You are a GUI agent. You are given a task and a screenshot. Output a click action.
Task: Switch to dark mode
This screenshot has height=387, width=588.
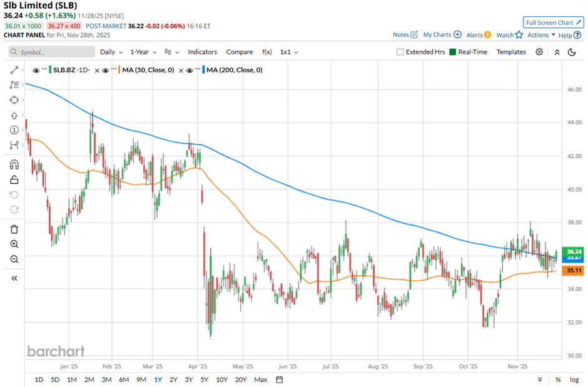(x=572, y=52)
